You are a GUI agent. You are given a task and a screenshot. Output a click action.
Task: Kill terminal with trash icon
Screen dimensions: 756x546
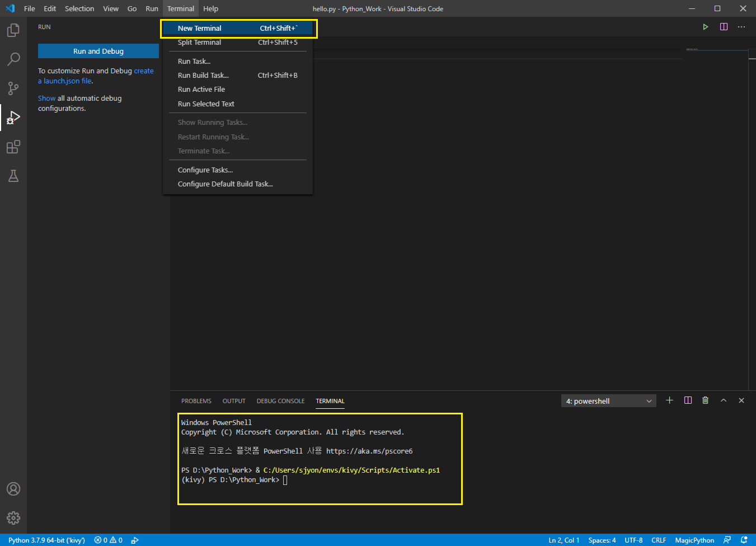pyautogui.click(x=705, y=400)
